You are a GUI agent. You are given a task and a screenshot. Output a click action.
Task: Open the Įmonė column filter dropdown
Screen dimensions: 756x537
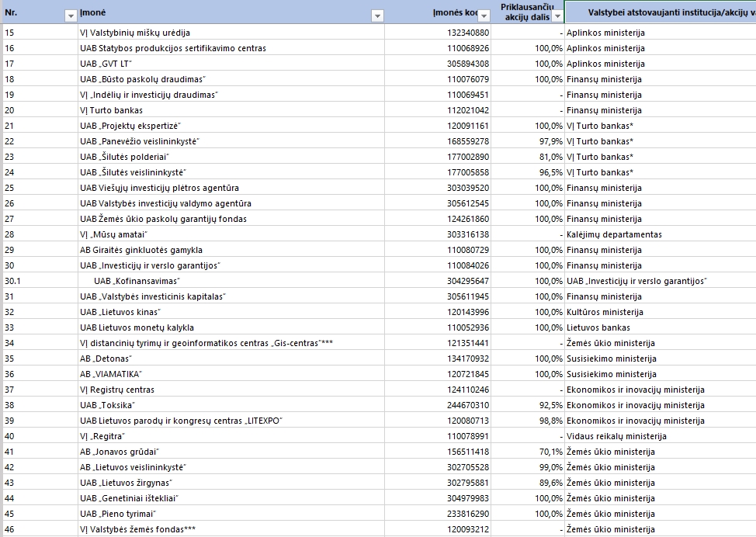pyautogui.click(x=378, y=16)
